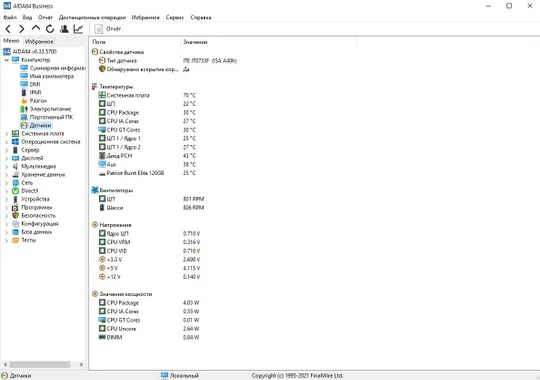Select the Patriot Burst Elite 120GB temperature row

pyautogui.click(x=147, y=173)
